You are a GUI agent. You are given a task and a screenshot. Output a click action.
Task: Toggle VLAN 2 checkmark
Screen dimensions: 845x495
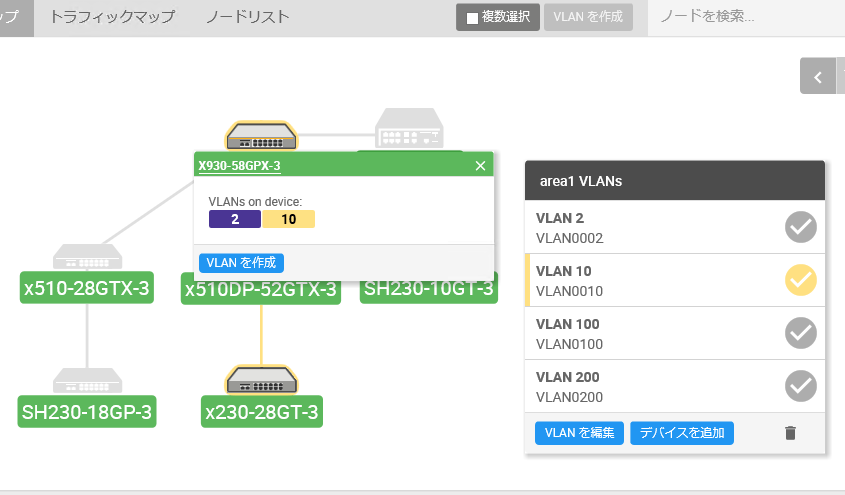(800, 227)
